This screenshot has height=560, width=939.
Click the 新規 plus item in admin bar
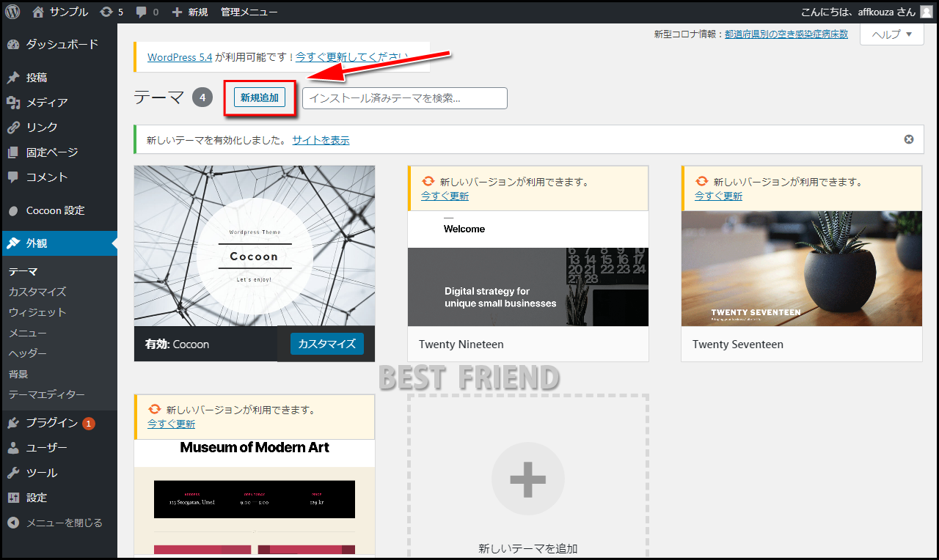[x=190, y=12]
